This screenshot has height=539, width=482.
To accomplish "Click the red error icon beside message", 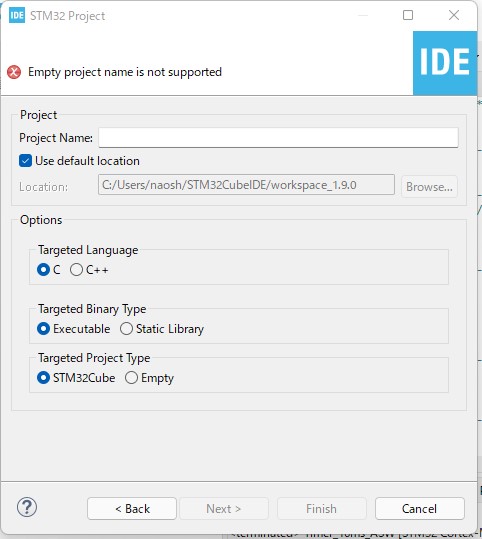I will coord(14,72).
